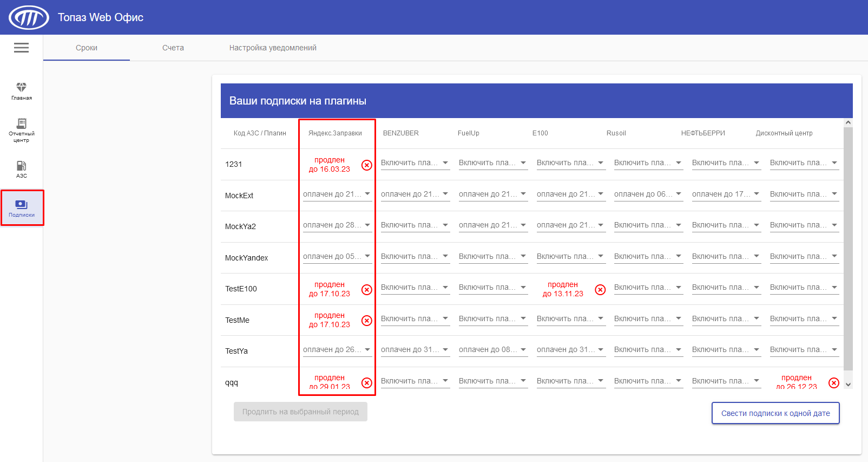Screen dimensions: 868x462
Task: Cancel Яндекс.Заправки extension for TestE100 row
Action: [x=367, y=290]
